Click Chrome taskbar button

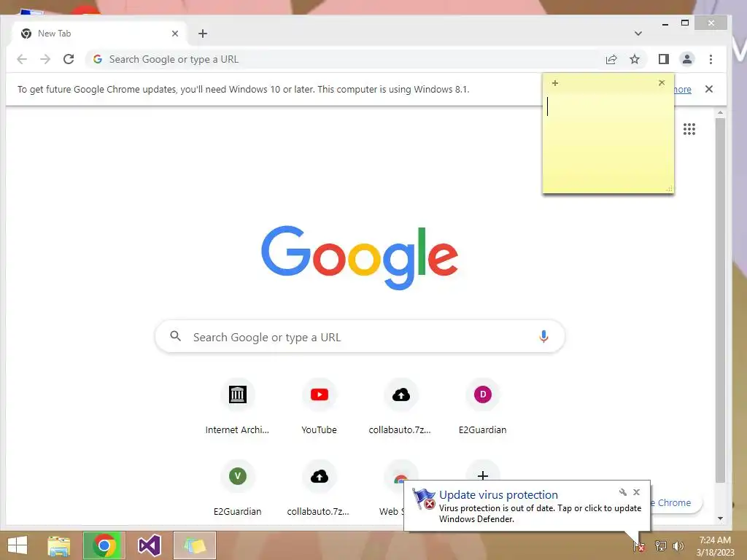point(104,545)
